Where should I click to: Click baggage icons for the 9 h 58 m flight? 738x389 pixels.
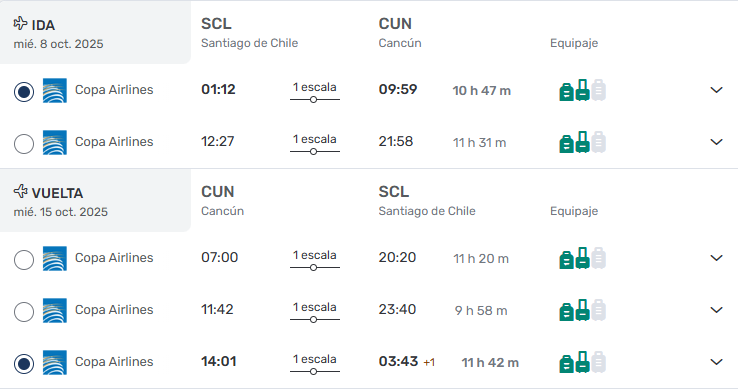[x=582, y=310]
